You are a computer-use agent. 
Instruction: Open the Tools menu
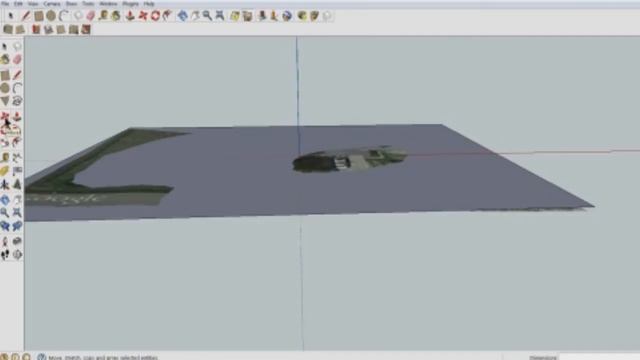pos(88,4)
